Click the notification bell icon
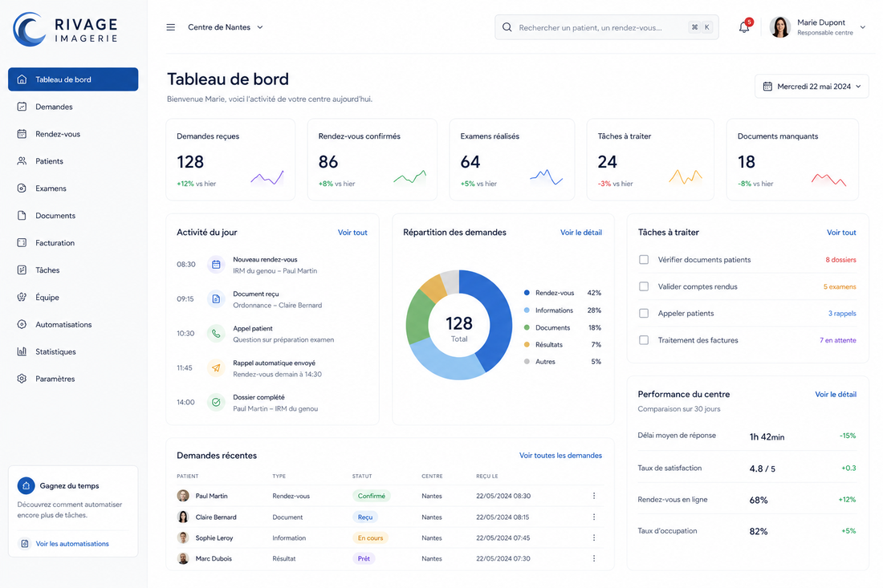The width and height of the screenshot is (883, 588). tap(744, 27)
